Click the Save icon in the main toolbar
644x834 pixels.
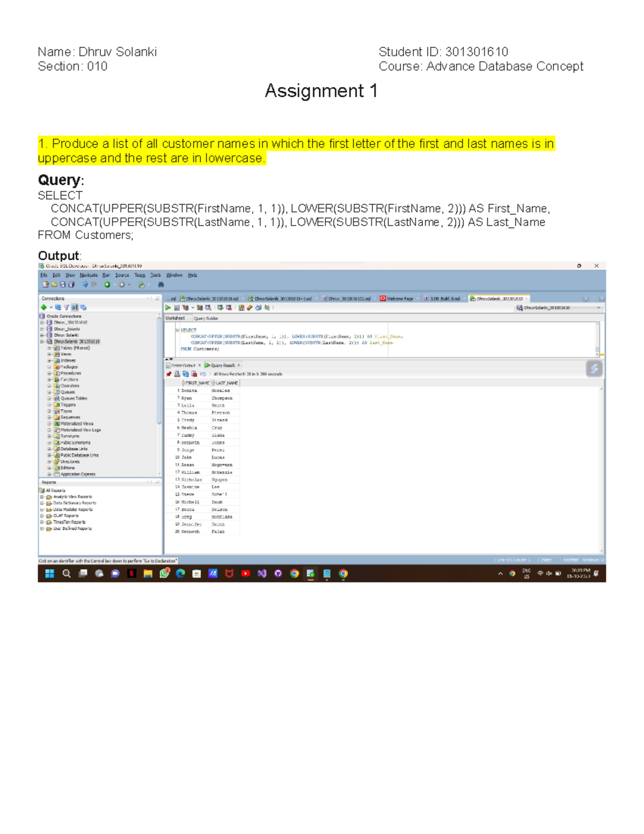point(63,284)
